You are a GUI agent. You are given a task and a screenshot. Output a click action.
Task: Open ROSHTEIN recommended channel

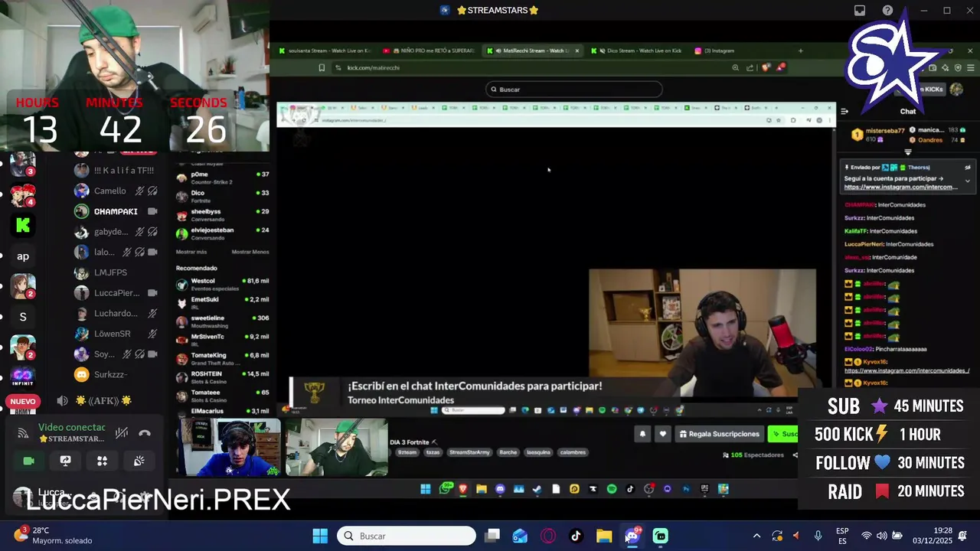click(222, 377)
